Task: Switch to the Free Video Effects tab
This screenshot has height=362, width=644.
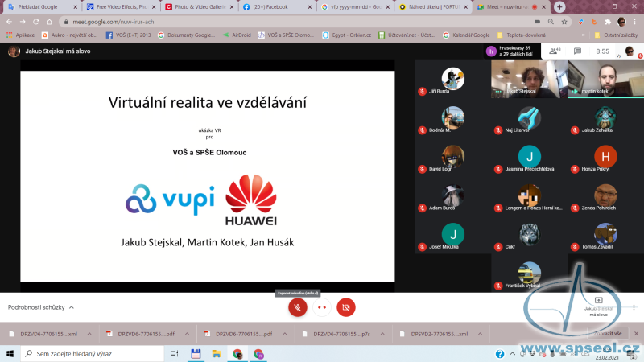Action: pyautogui.click(x=122, y=7)
